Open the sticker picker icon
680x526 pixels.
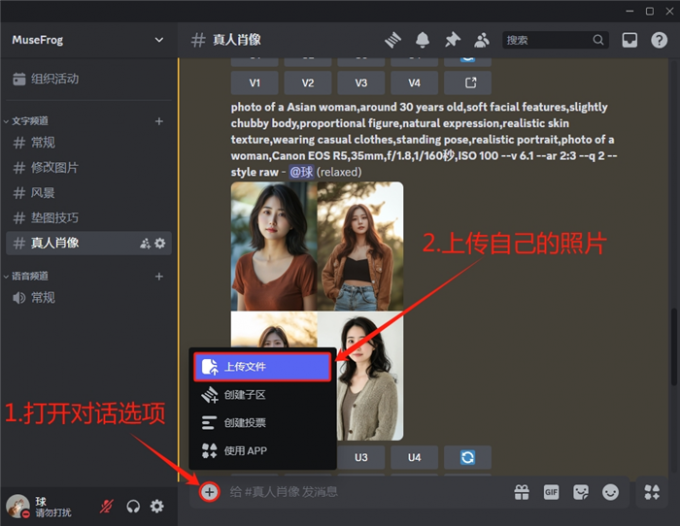pyautogui.click(x=581, y=492)
